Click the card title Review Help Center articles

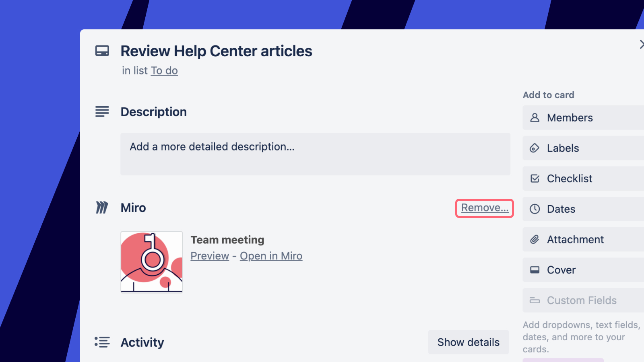tap(216, 51)
